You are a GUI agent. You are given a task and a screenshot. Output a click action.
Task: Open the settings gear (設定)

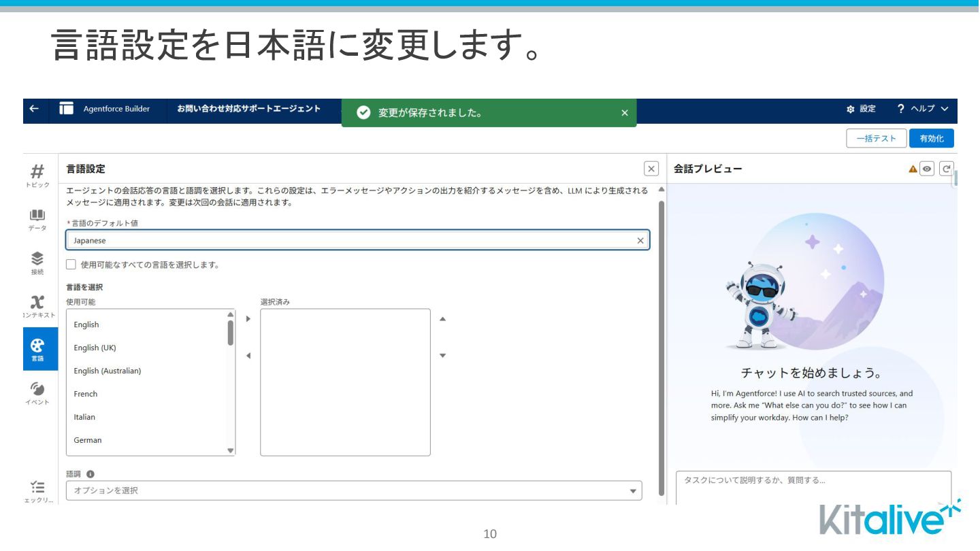(x=861, y=109)
